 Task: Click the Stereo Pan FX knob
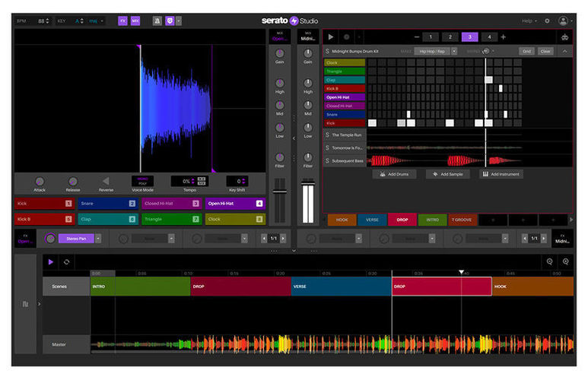50,239
